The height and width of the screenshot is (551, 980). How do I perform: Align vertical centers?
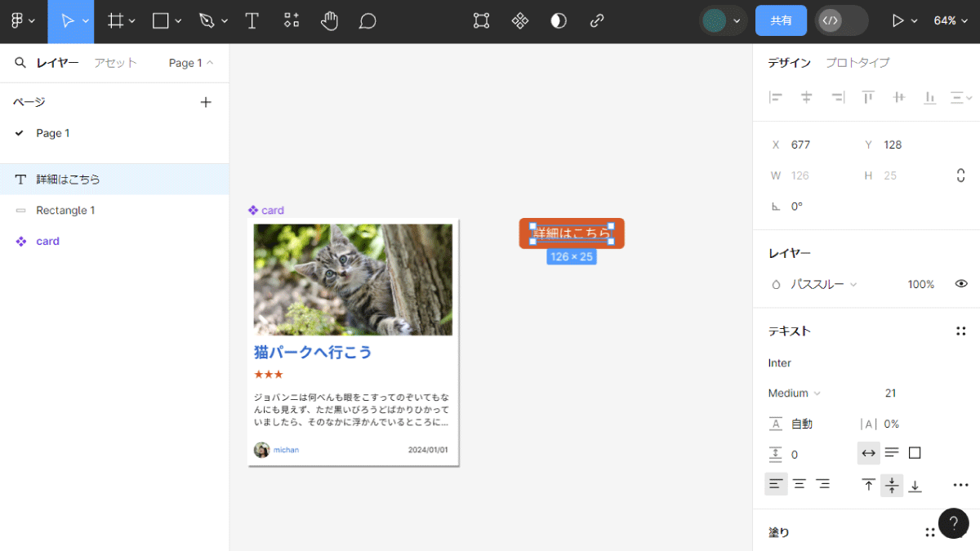pyautogui.click(x=899, y=97)
